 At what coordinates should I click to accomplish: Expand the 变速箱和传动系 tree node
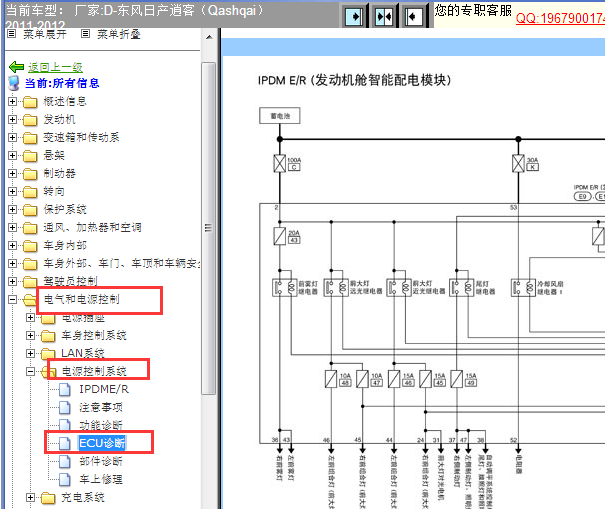12,137
